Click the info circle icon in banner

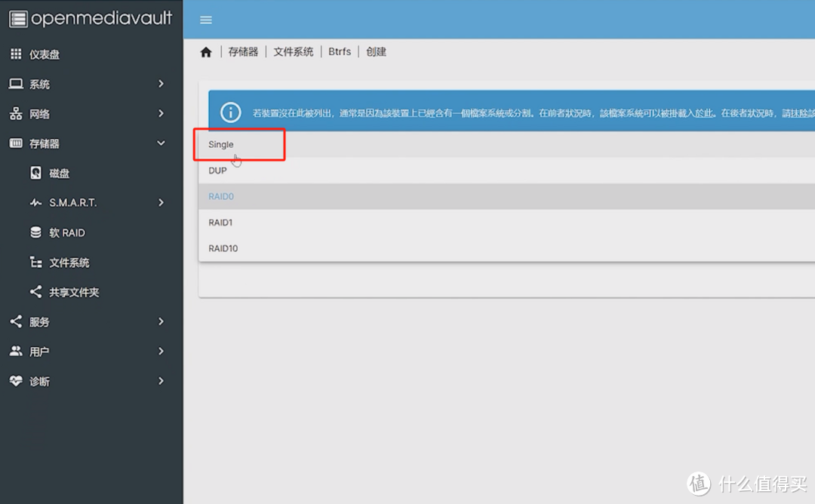coord(230,112)
